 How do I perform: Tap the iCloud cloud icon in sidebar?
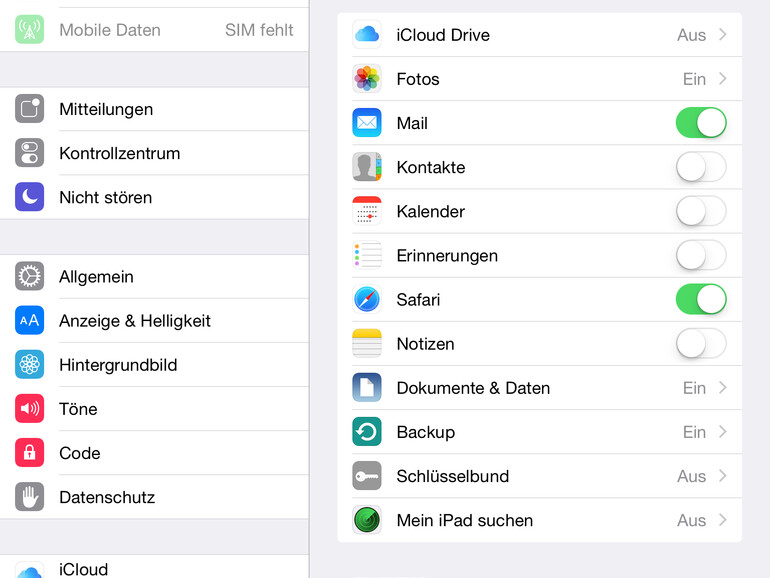pyautogui.click(x=29, y=571)
